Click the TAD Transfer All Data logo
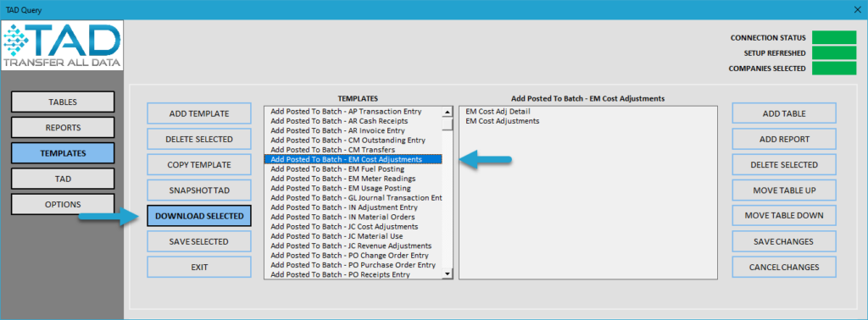The width and height of the screenshot is (868, 320). pos(62,46)
